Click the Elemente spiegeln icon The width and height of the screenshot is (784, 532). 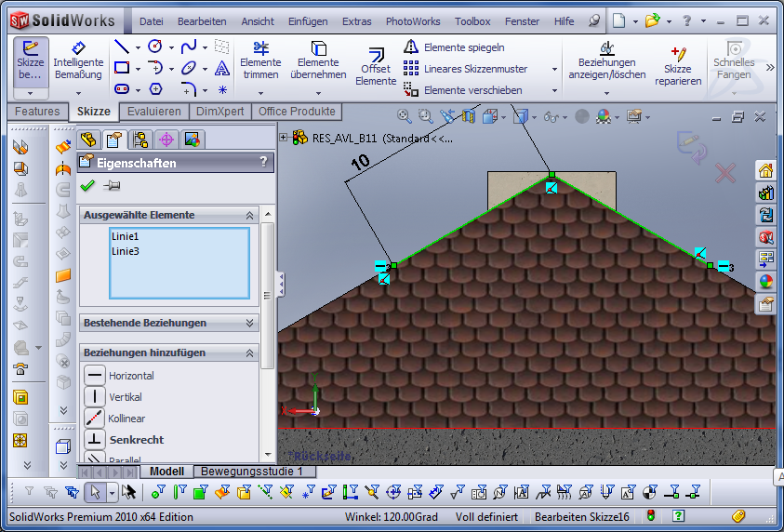(411, 47)
